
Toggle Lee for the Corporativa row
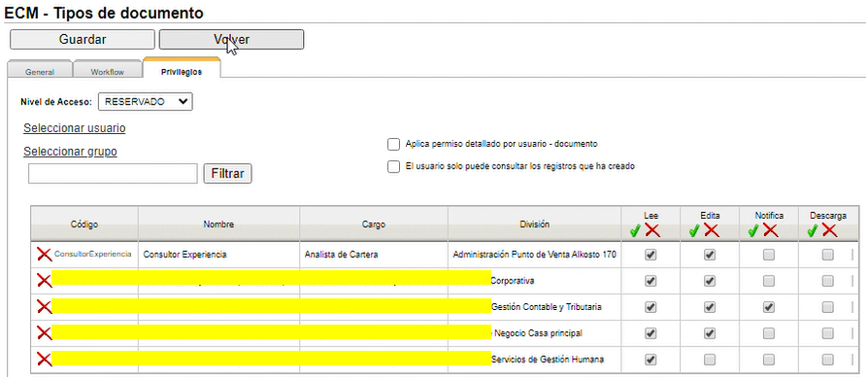click(x=651, y=281)
